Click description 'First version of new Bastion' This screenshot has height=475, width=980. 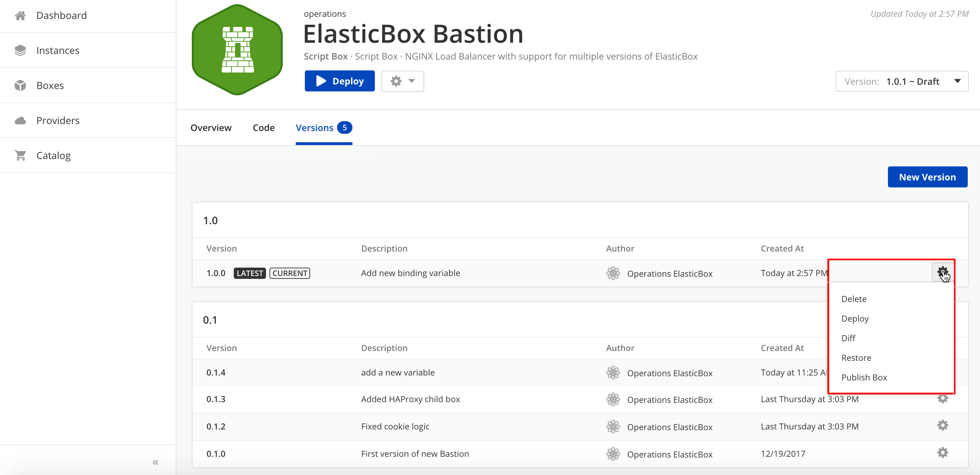415,454
